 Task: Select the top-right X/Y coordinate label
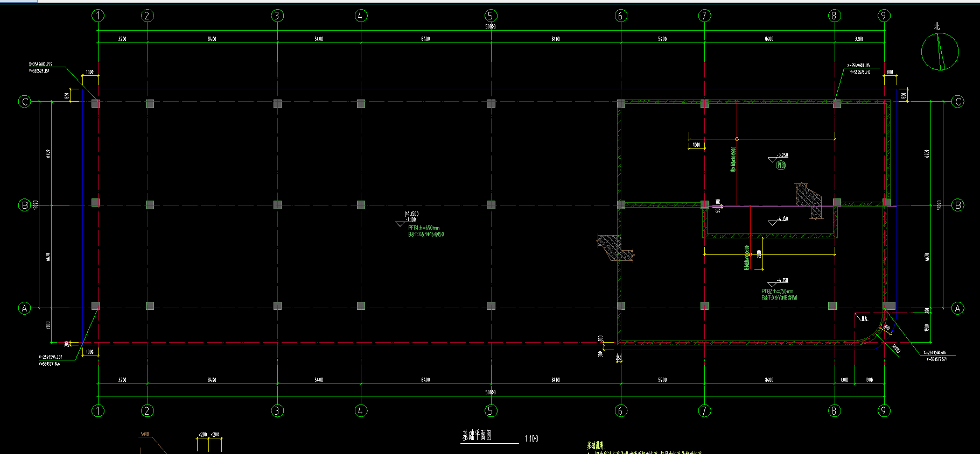click(859, 68)
